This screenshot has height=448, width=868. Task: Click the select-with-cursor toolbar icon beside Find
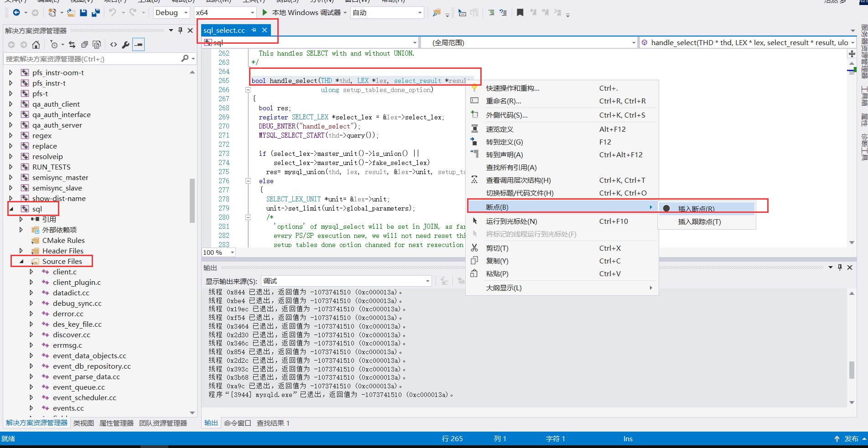click(x=462, y=13)
